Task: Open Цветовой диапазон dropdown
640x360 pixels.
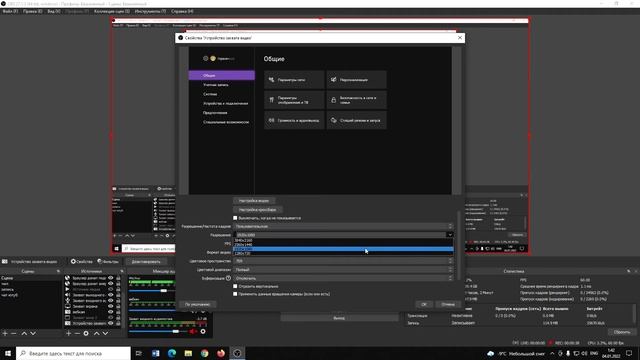Action: 343,269
